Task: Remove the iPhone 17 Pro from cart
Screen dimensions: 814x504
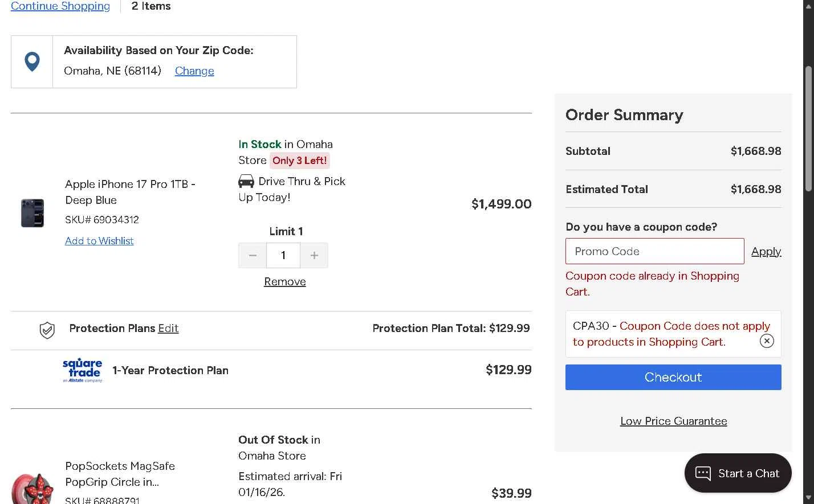Action: pyautogui.click(x=285, y=281)
